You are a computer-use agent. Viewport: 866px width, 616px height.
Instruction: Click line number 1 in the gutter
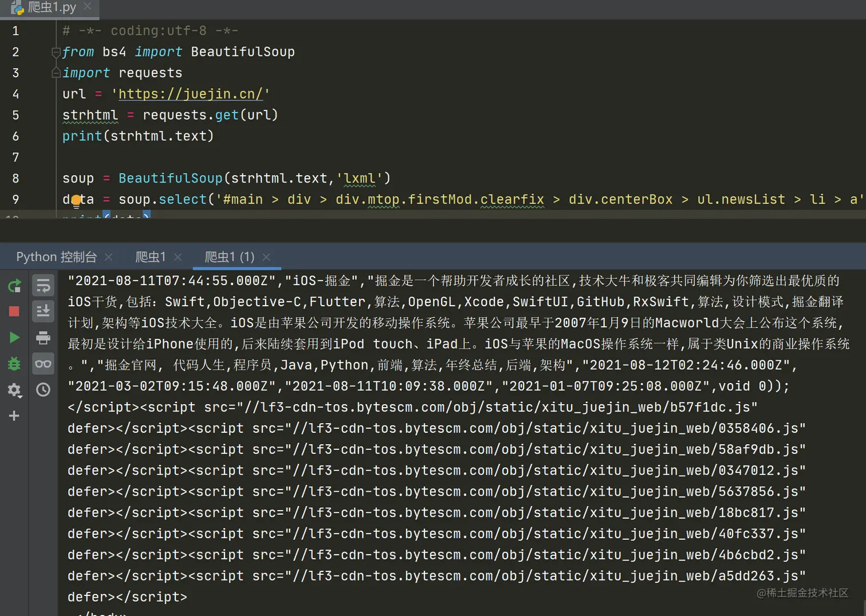click(x=15, y=31)
